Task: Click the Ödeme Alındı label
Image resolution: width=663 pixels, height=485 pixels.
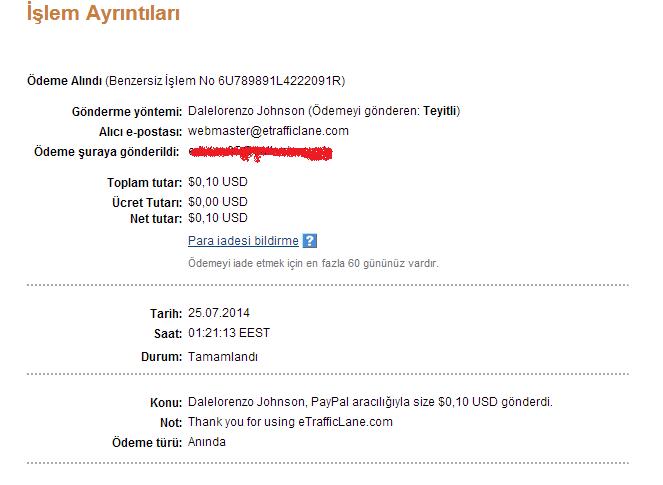Action: (x=64, y=81)
